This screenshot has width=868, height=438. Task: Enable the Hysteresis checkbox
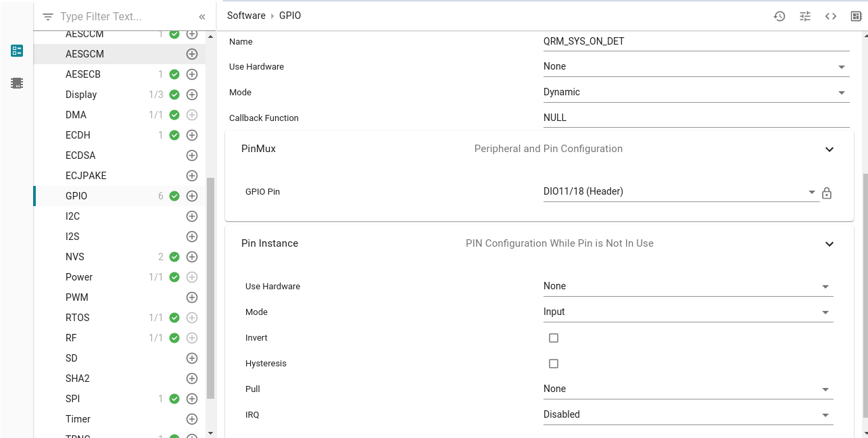point(554,364)
